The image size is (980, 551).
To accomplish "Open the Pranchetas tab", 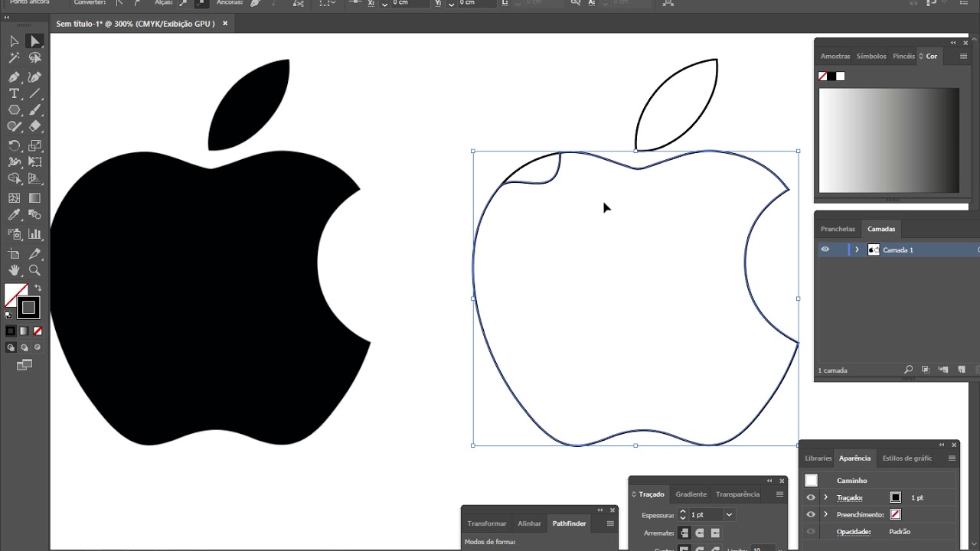I will click(838, 229).
